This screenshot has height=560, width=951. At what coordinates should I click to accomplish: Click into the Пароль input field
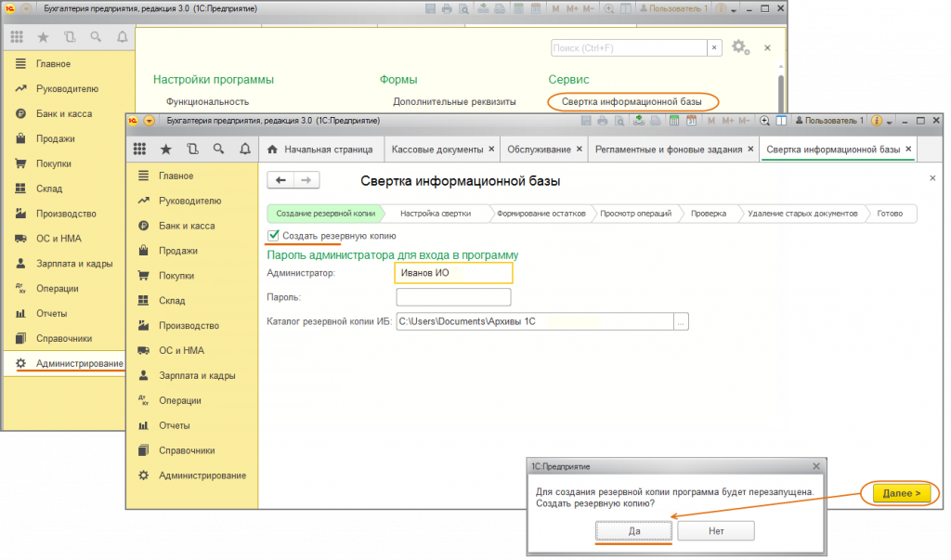[x=453, y=297]
